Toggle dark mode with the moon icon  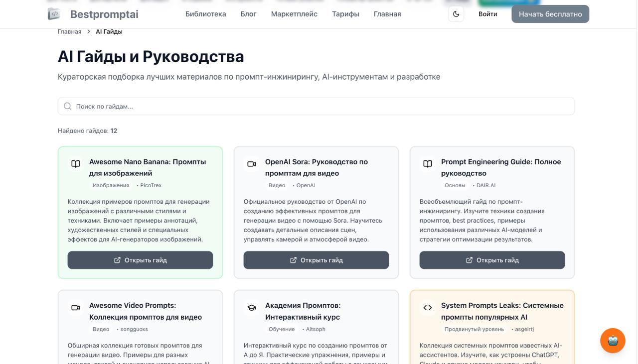(x=456, y=14)
